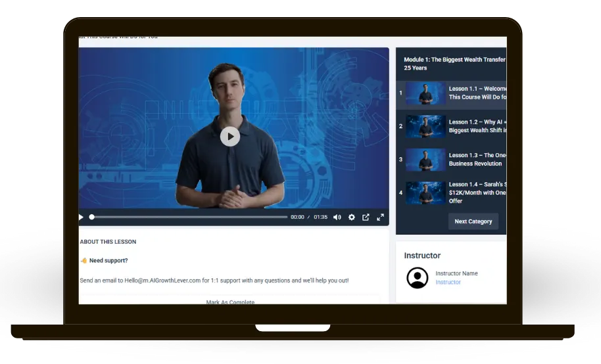
Task: Click the Next Category button
Action: (473, 221)
